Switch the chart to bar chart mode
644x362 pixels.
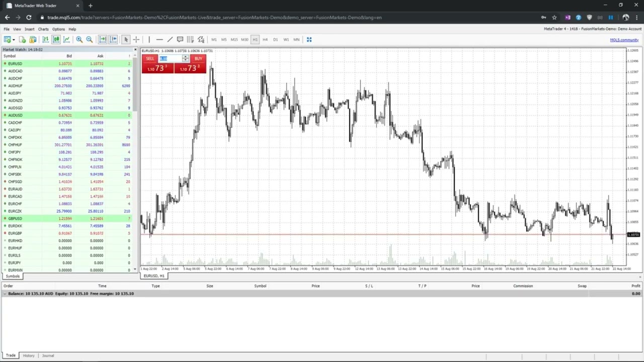tap(45, 39)
